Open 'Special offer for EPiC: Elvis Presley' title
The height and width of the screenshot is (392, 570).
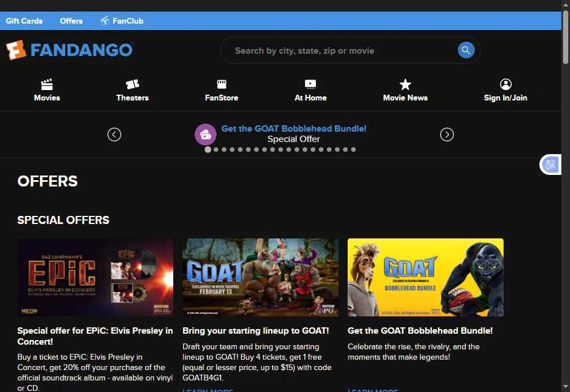coord(95,336)
